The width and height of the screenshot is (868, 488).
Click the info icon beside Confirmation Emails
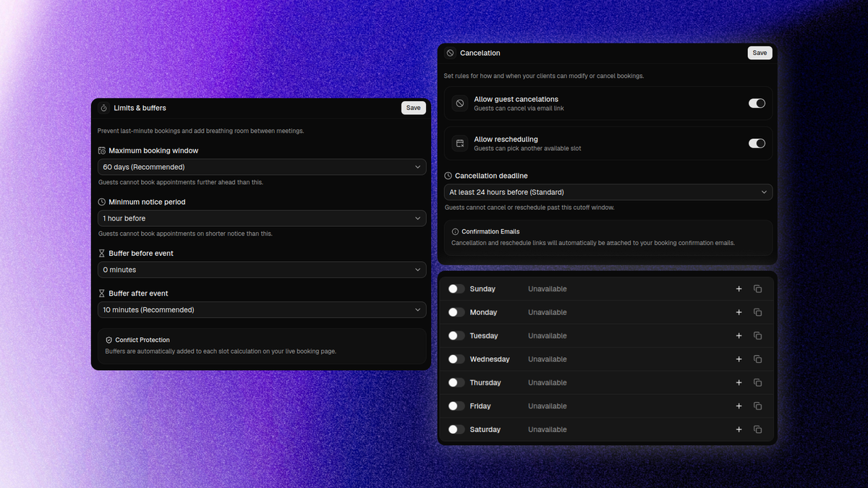(x=455, y=231)
